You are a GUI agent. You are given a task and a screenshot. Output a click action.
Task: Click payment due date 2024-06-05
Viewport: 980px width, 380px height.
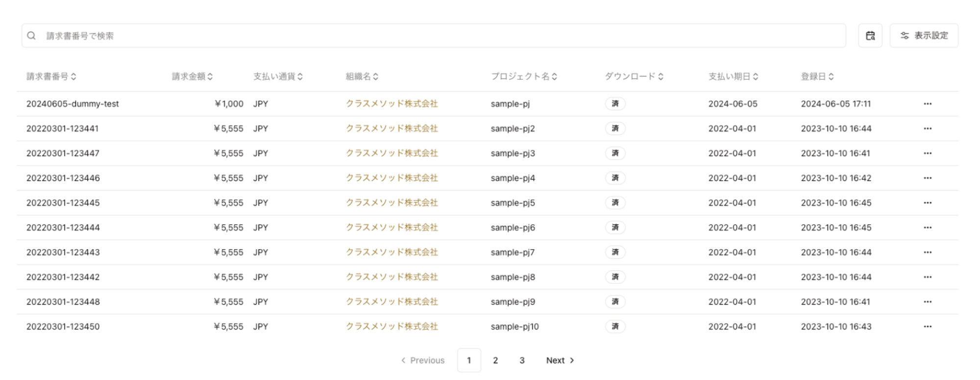click(x=733, y=104)
